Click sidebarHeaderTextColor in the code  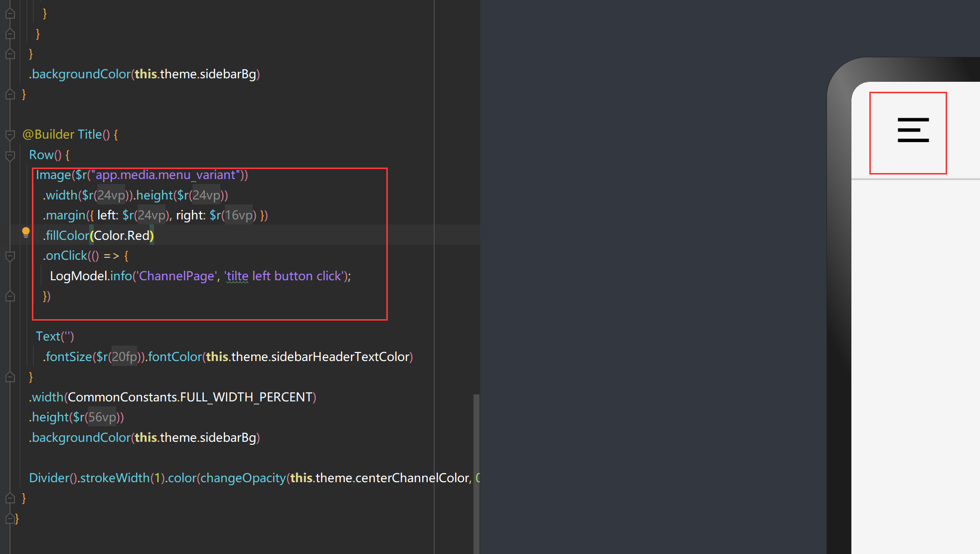340,357
